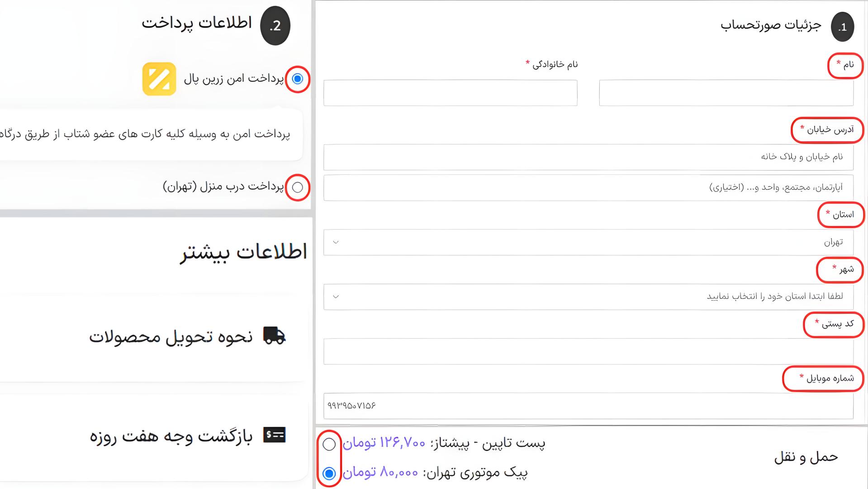
Task: Click the 'پرداخت امن زرین پال' label
Action: pos(234,79)
